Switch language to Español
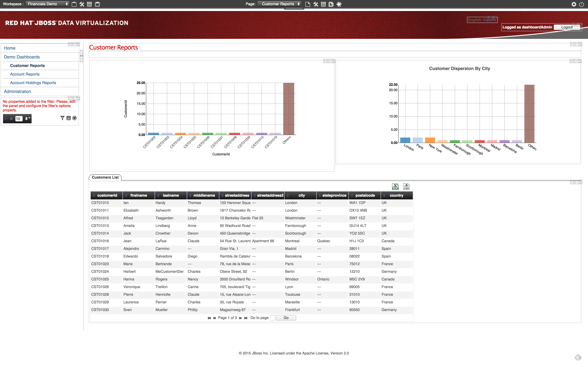This screenshot has width=588, height=367. coord(489,20)
